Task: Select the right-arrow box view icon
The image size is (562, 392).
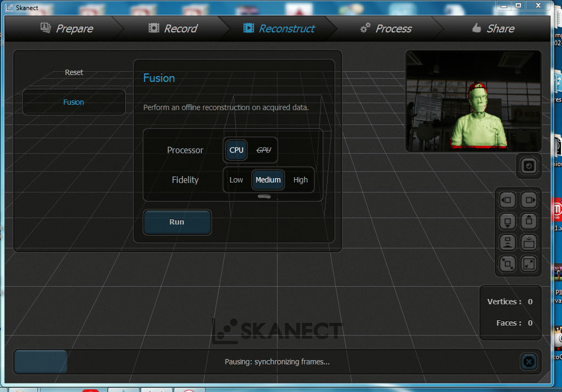Action: tap(529, 200)
